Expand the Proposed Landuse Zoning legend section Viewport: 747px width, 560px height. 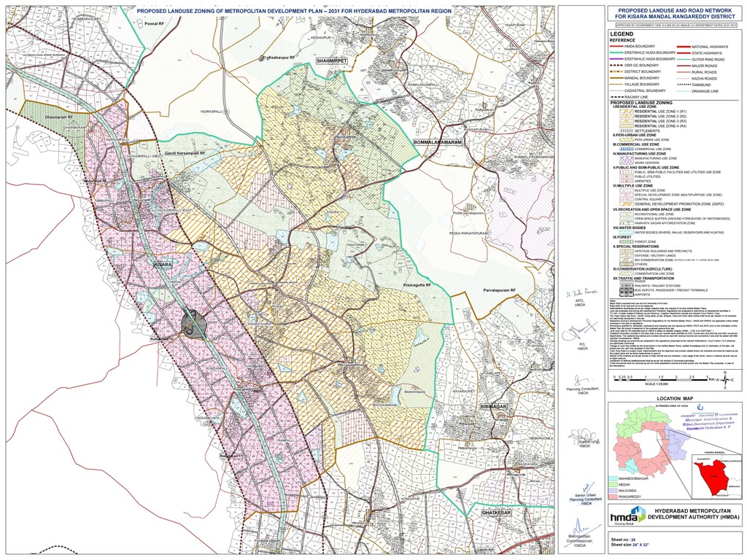[641, 102]
